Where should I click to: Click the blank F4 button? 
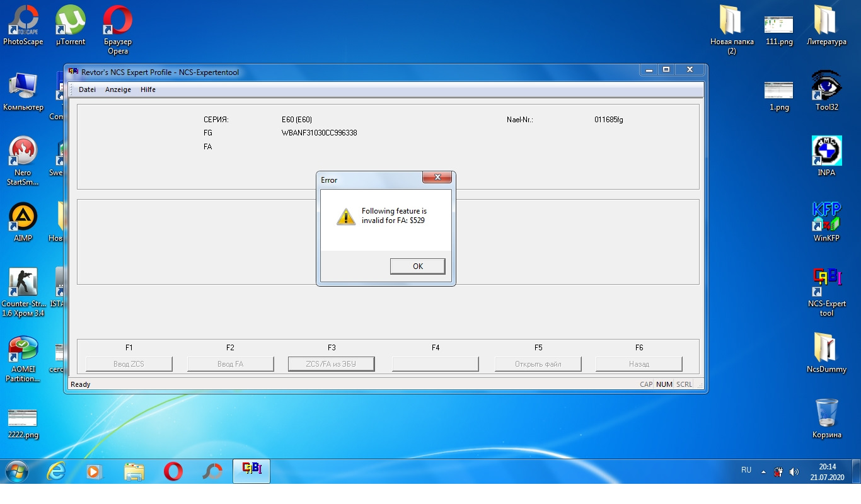click(x=436, y=364)
